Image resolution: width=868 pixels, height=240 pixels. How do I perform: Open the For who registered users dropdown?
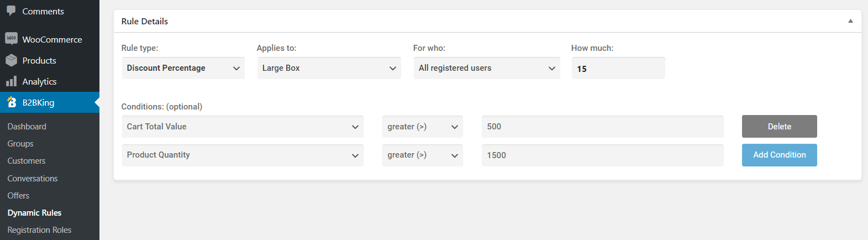487,68
